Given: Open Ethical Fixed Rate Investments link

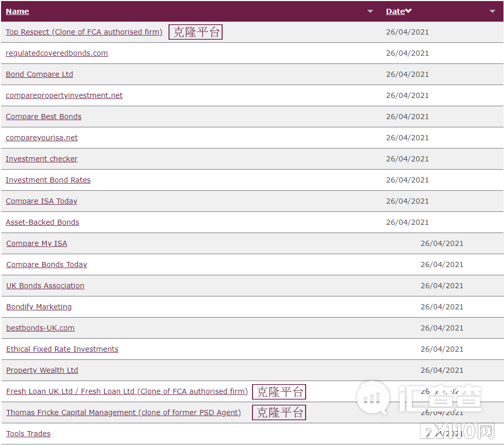Looking at the screenshot, I should point(62,349).
